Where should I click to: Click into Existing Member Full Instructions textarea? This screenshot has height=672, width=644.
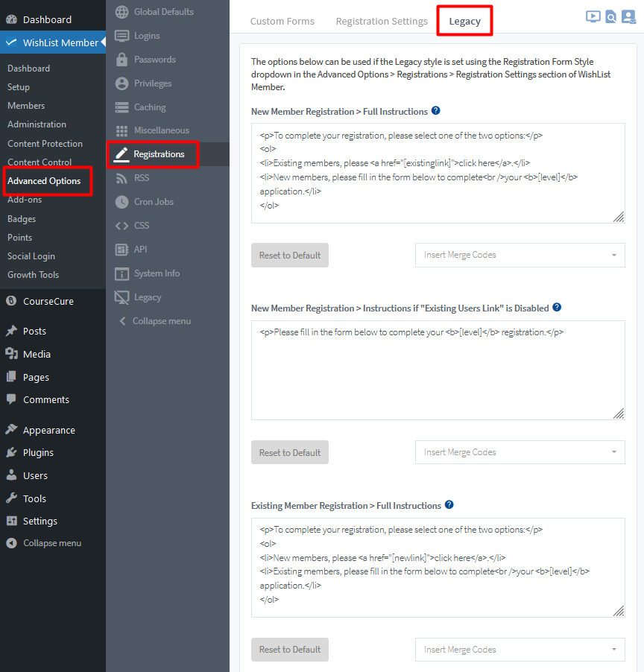click(x=438, y=568)
